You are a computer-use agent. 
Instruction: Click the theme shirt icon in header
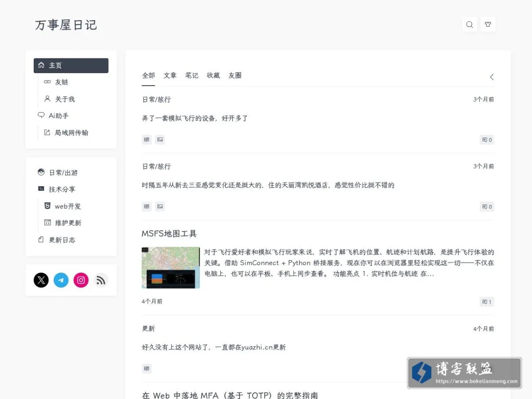488,24
